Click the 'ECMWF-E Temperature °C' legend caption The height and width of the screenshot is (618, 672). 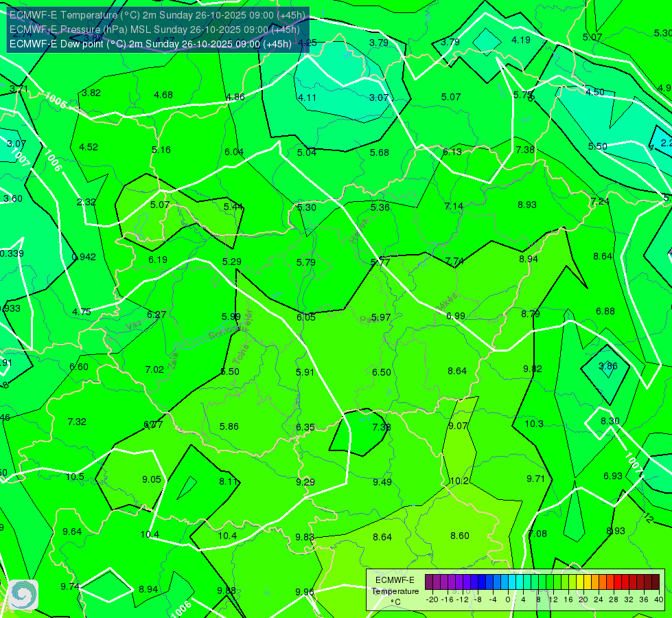point(395,591)
